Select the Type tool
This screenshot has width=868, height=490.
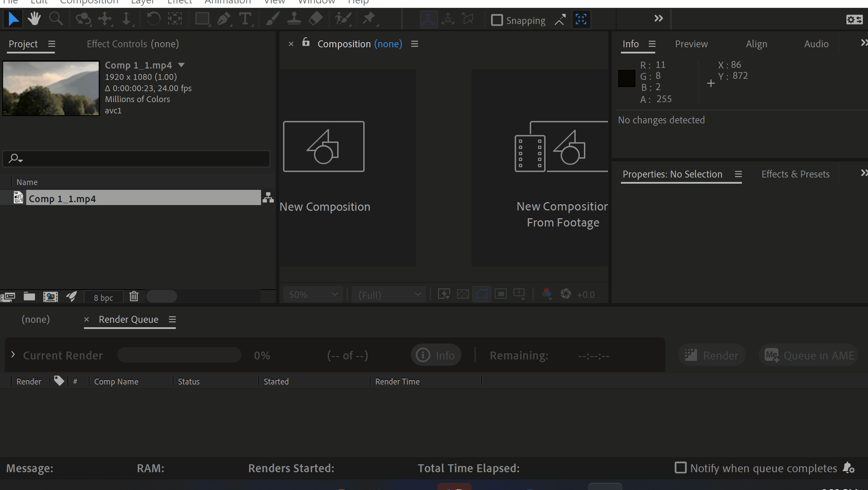tap(245, 19)
